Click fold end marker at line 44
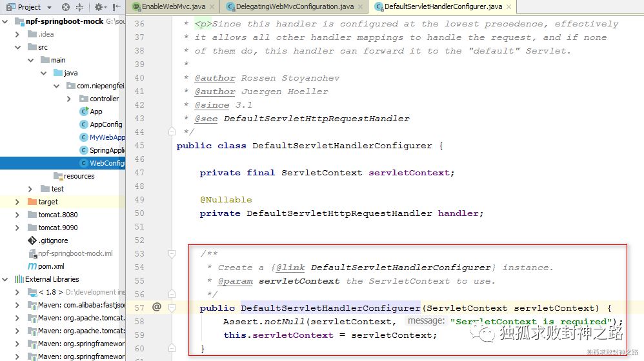 (172, 132)
